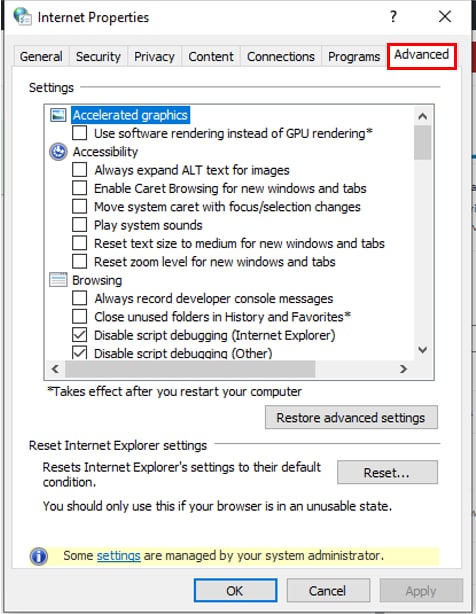This screenshot has height=614, width=476.
Task: Switch to the Security tab
Action: click(x=98, y=57)
